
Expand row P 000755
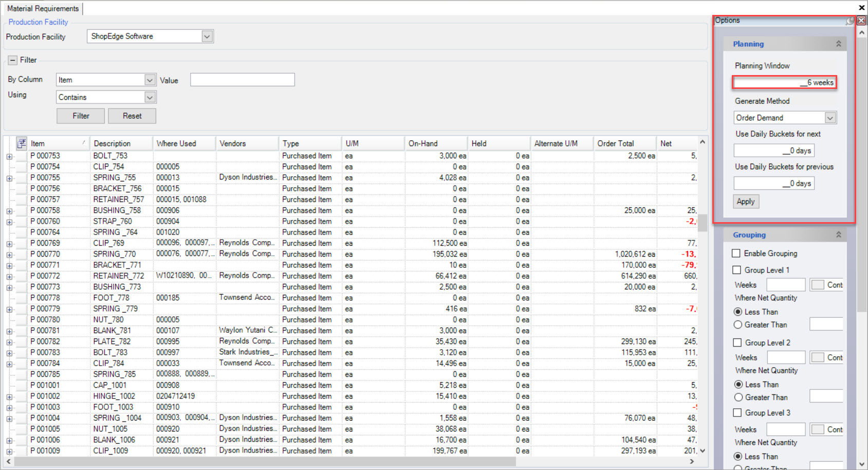pyautogui.click(x=9, y=178)
